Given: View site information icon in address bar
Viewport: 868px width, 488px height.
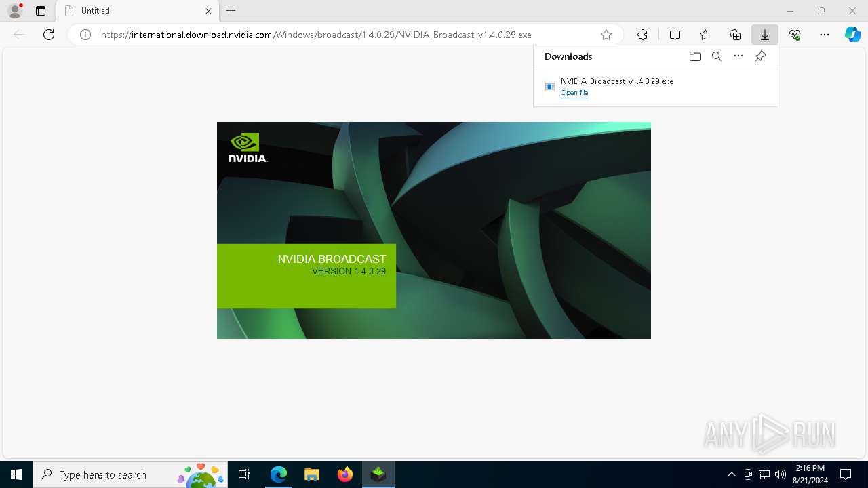Looking at the screenshot, I should click(x=85, y=35).
